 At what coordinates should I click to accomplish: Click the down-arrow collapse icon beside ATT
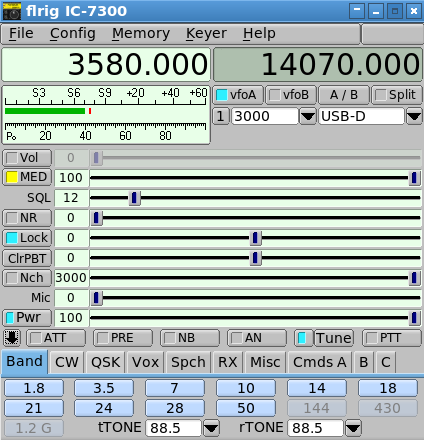[x=12, y=338]
